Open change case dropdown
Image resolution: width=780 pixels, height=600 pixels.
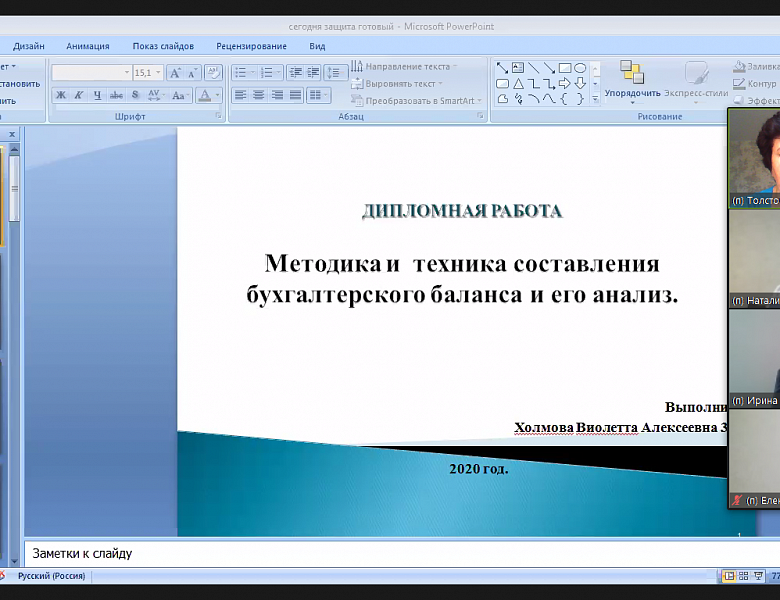[x=180, y=95]
